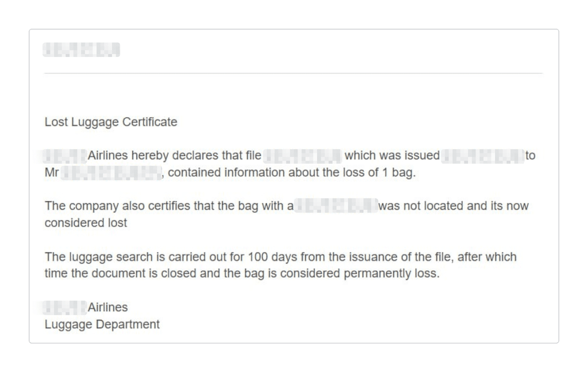Click the 'Mr' salutation text

[52, 173]
